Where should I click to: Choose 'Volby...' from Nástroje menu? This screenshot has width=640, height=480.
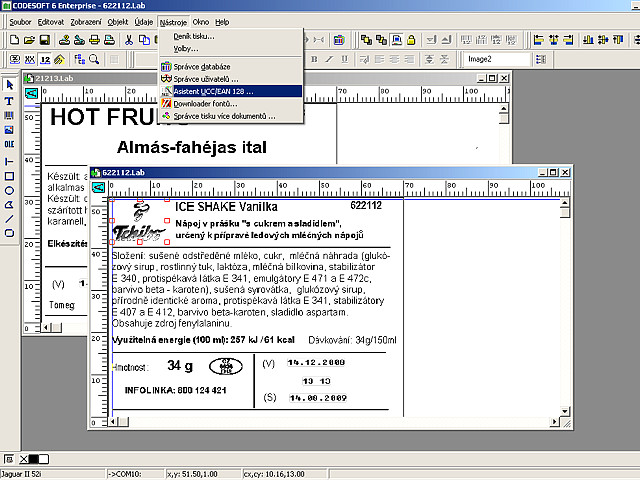click(231, 49)
